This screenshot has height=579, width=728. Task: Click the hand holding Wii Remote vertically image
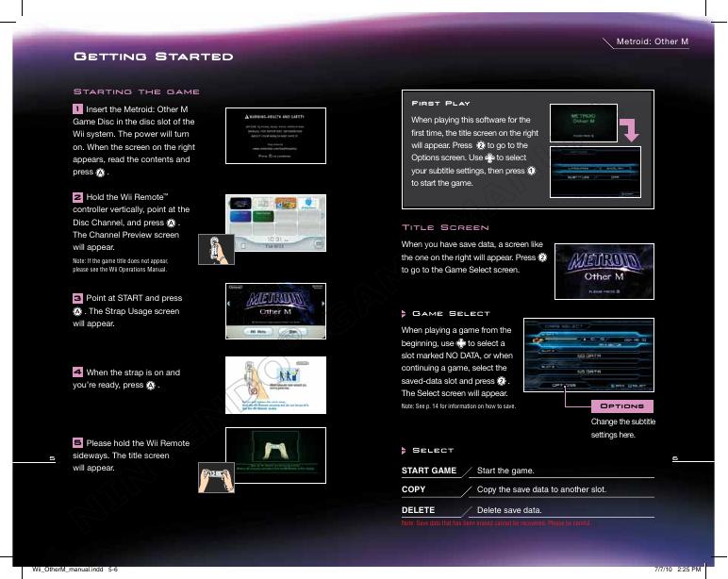click(x=216, y=249)
